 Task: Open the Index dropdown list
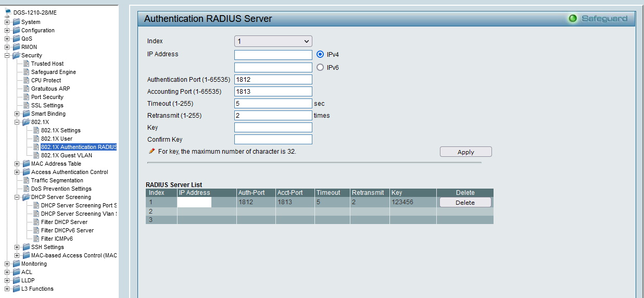(x=273, y=41)
